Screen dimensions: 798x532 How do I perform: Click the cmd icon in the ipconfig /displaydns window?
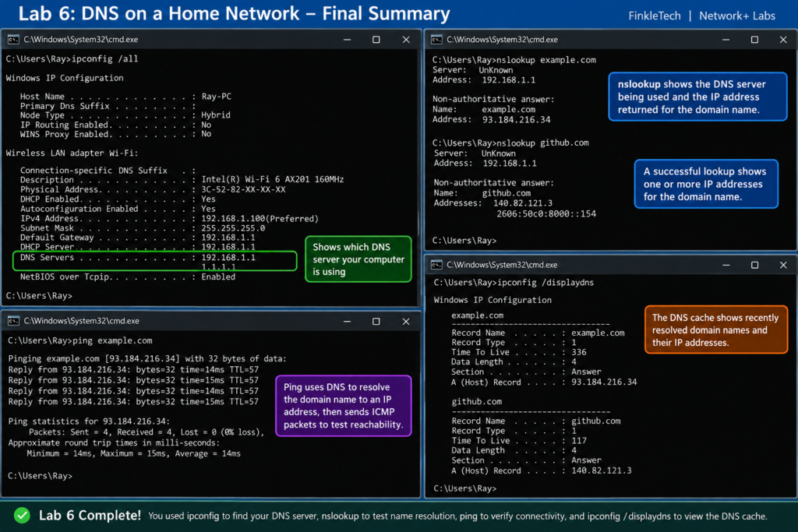click(436, 265)
